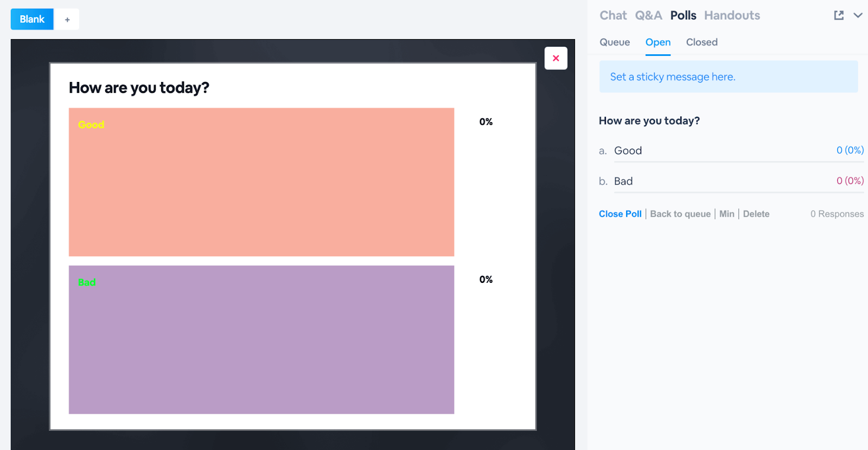Viewport: 868px width, 450px height.
Task: Select the Polls tab
Action: pyautogui.click(x=683, y=15)
